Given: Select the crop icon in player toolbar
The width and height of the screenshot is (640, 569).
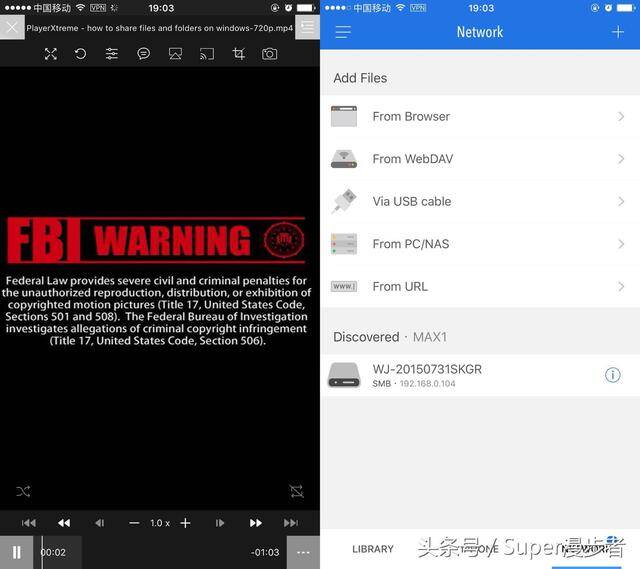Looking at the screenshot, I should point(239,54).
